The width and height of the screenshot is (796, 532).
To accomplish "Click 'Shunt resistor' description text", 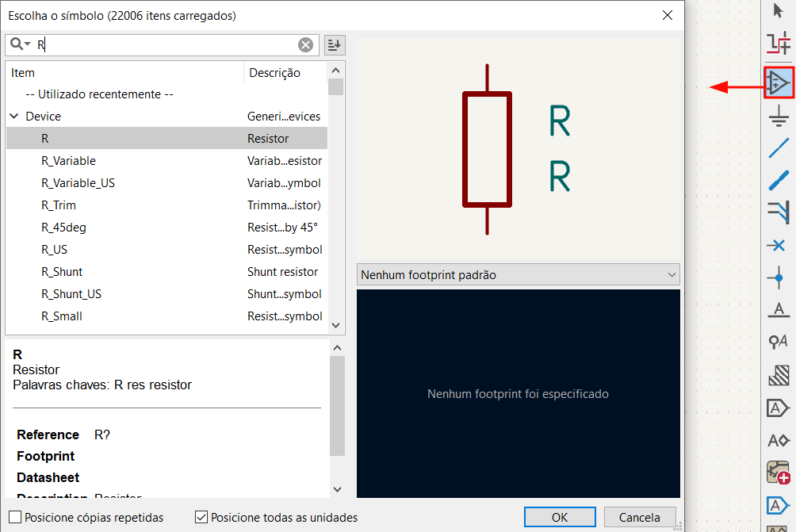I will pos(282,272).
